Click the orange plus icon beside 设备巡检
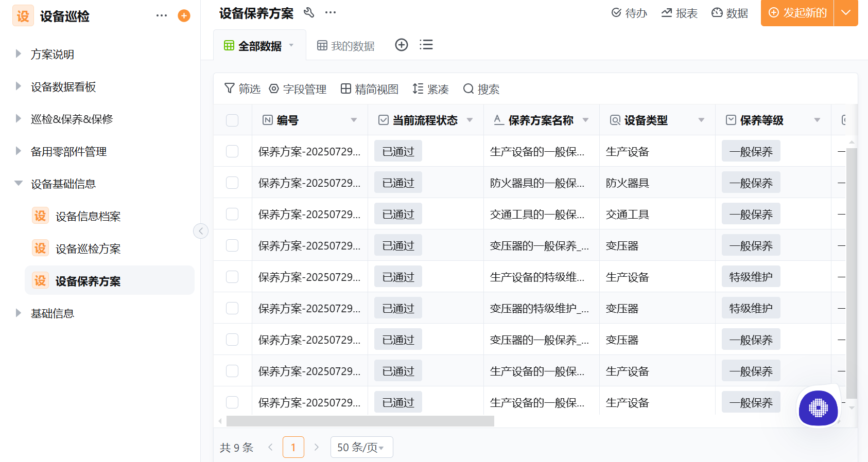This screenshot has height=462, width=868. [184, 16]
